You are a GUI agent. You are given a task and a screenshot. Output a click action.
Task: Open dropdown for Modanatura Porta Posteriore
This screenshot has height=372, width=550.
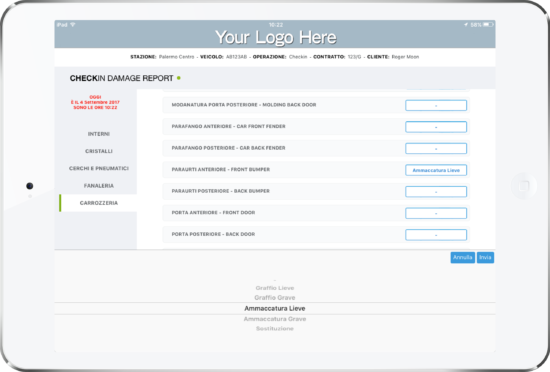(x=436, y=105)
